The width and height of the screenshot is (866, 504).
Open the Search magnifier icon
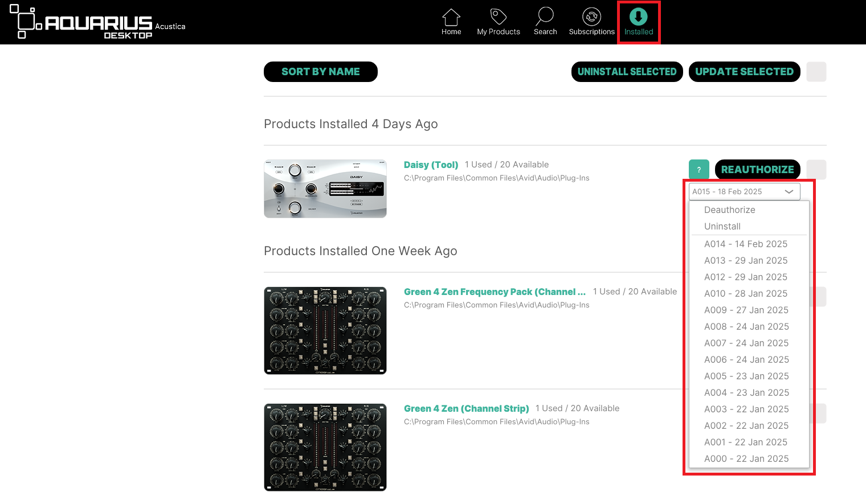point(545,17)
